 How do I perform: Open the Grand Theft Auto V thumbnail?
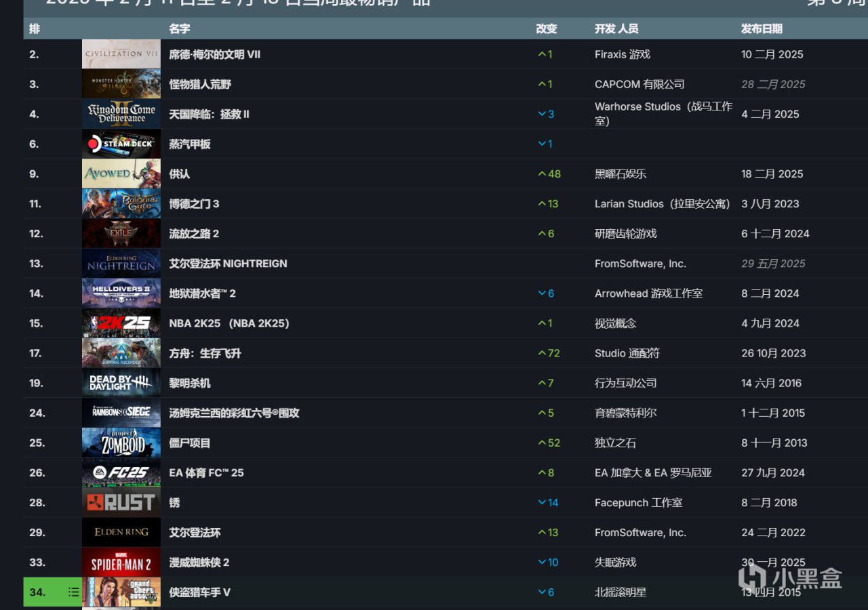(121, 592)
